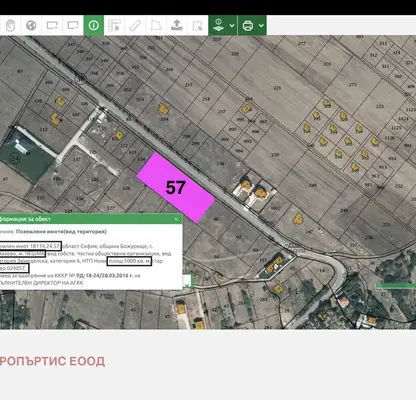Click parcel 239 on the map
Screen dimensions: 416x400
click(x=275, y=155)
